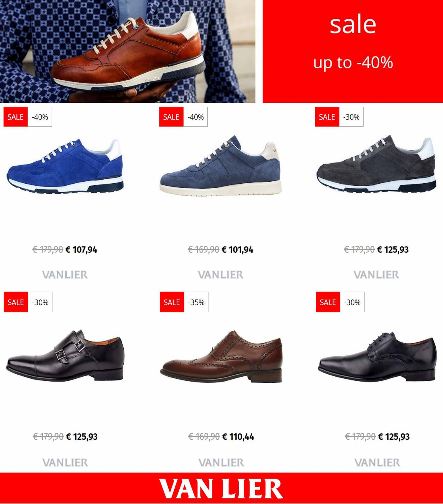Click the -35% tag on brown brogue
Viewport: 443px width, 504px height.
[x=196, y=302]
